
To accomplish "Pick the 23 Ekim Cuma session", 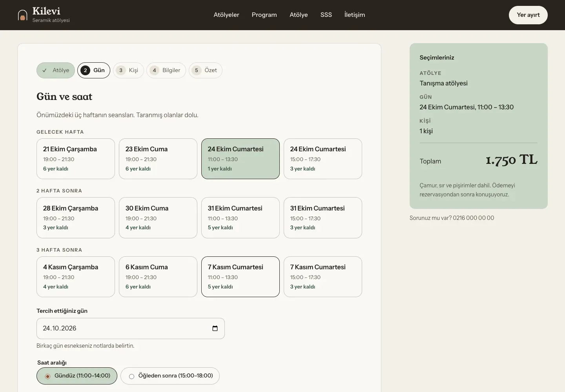I will pos(158,159).
